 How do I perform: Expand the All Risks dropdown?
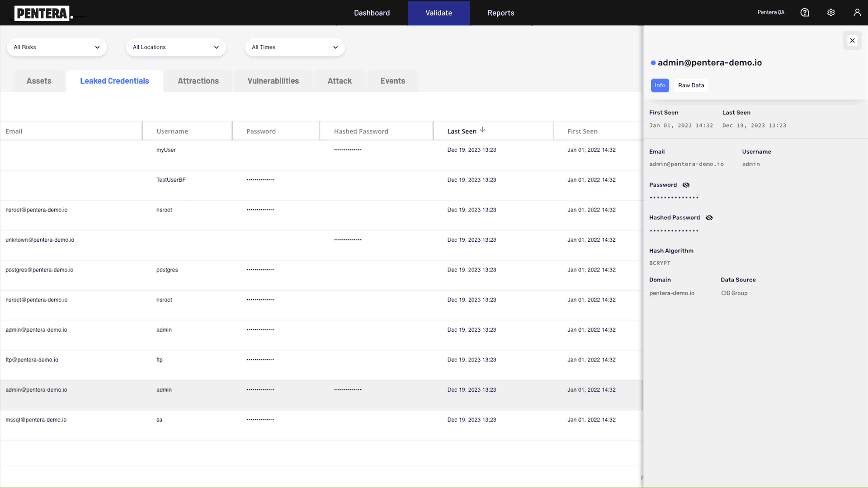tap(57, 47)
